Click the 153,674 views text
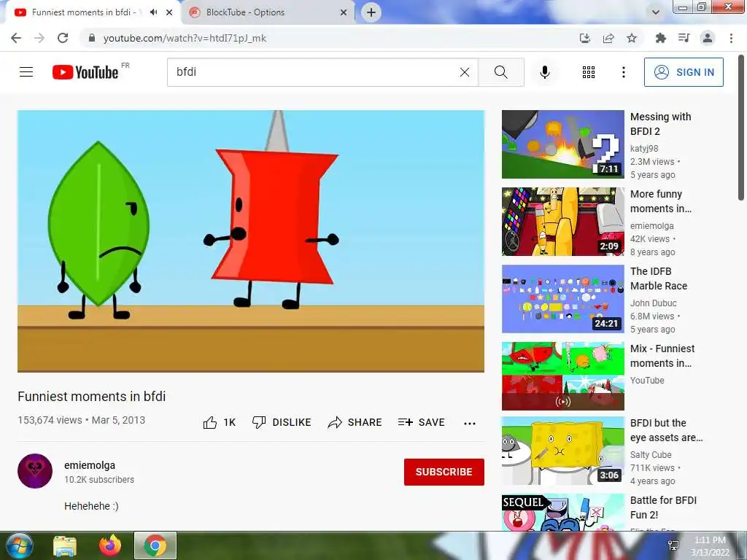Screen dimensions: 747x560 (x=50, y=420)
